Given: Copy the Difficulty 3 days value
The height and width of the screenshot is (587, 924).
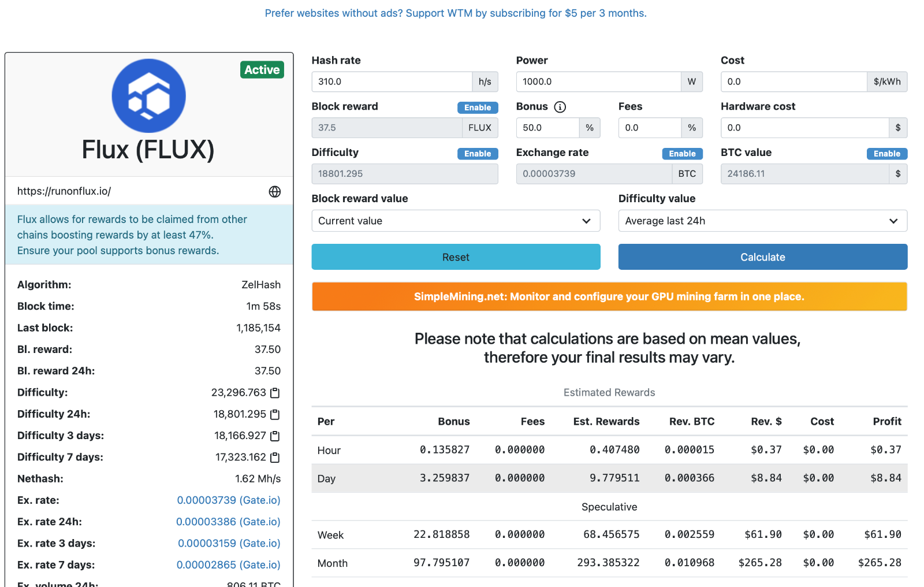Looking at the screenshot, I should 275,436.
